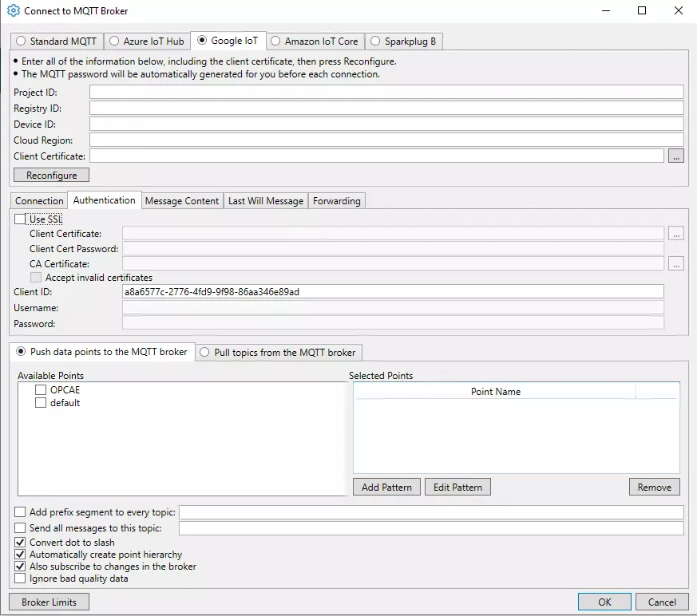Click the Client ID field
Screen dimensions: 697x616
(x=393, y=292)
